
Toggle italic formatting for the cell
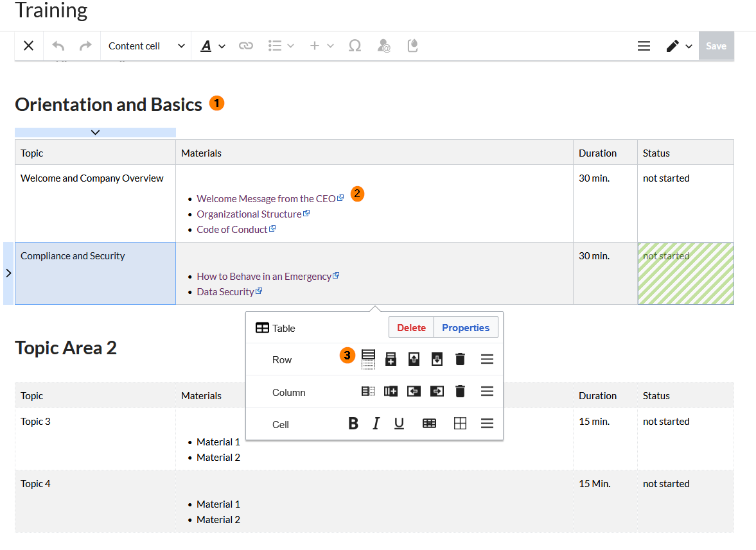click(376, 424)
